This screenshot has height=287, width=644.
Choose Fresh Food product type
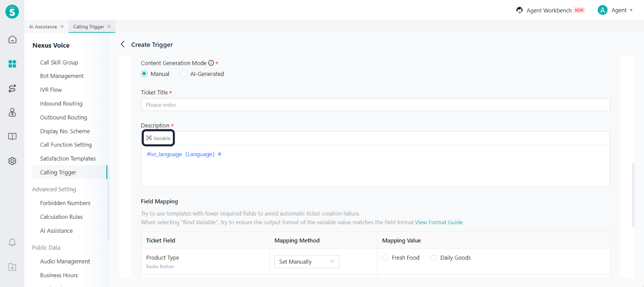385,258
